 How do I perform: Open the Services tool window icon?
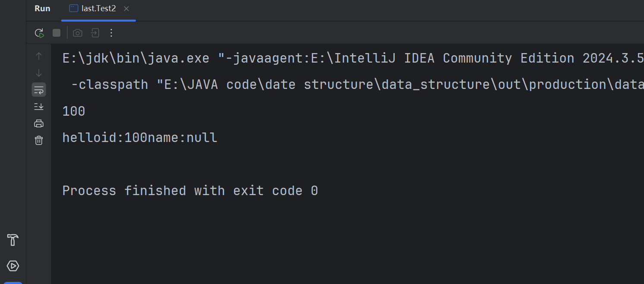click(13, 266)
